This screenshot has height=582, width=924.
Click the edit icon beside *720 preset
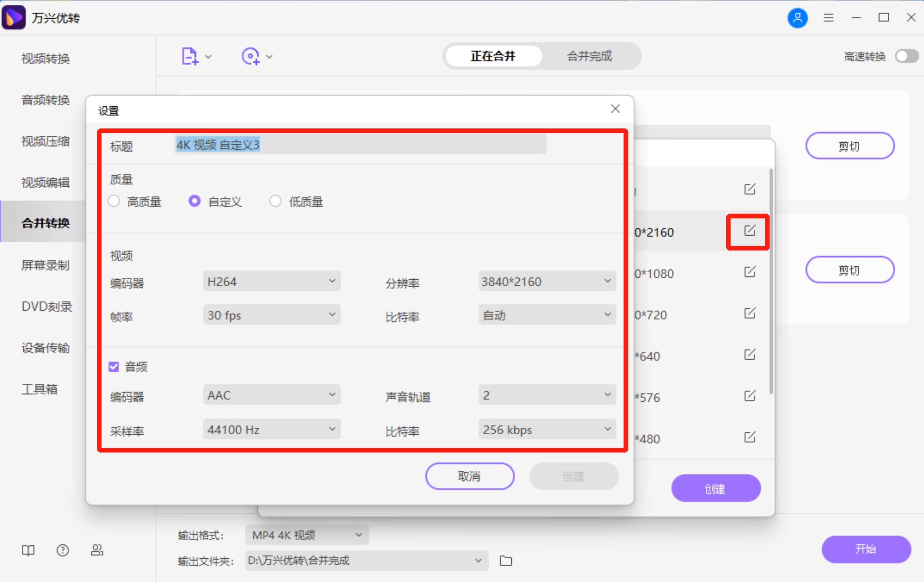749,313
